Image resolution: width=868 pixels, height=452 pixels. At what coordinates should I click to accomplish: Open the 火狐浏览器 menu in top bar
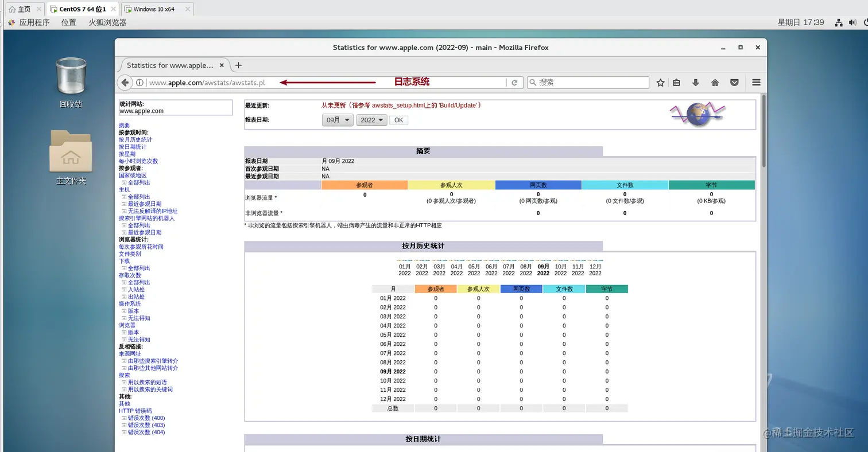(x=107, y=22)
